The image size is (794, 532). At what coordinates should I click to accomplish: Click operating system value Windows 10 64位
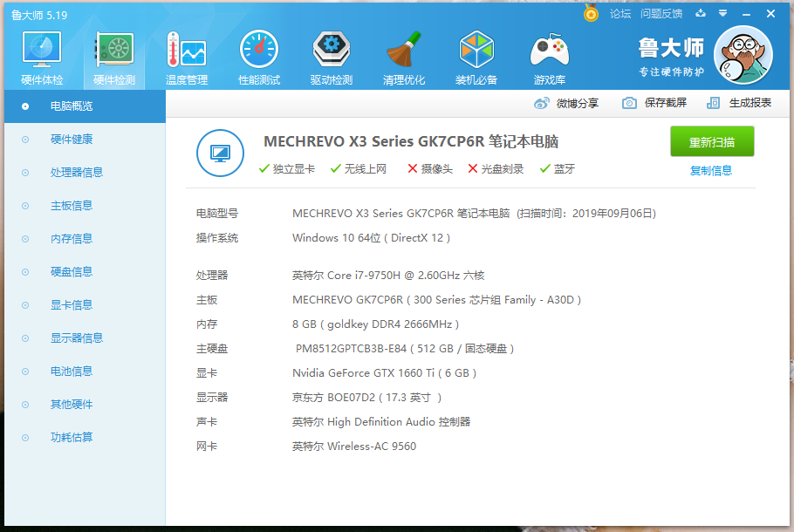tap(371, 238)
